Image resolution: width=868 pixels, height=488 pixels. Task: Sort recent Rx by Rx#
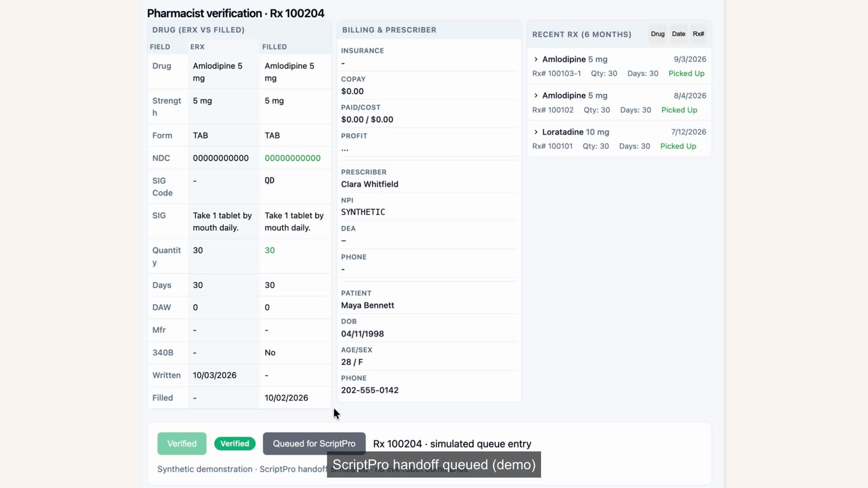(698, 34)
